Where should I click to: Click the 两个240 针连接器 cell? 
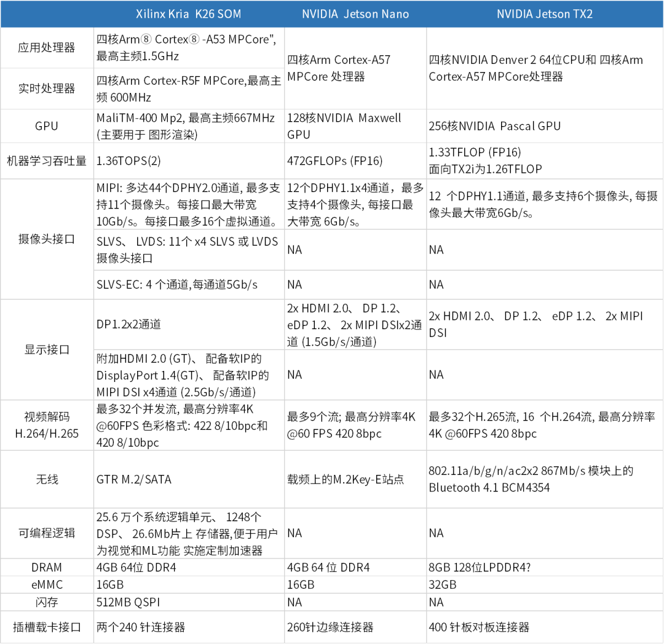click(x=189, y=627)
